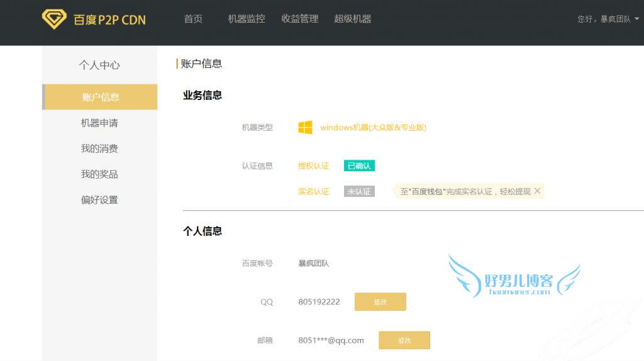Click the 未认证 status badge
Viewport: 644px width, 361px height.
(x=359, y=191)
